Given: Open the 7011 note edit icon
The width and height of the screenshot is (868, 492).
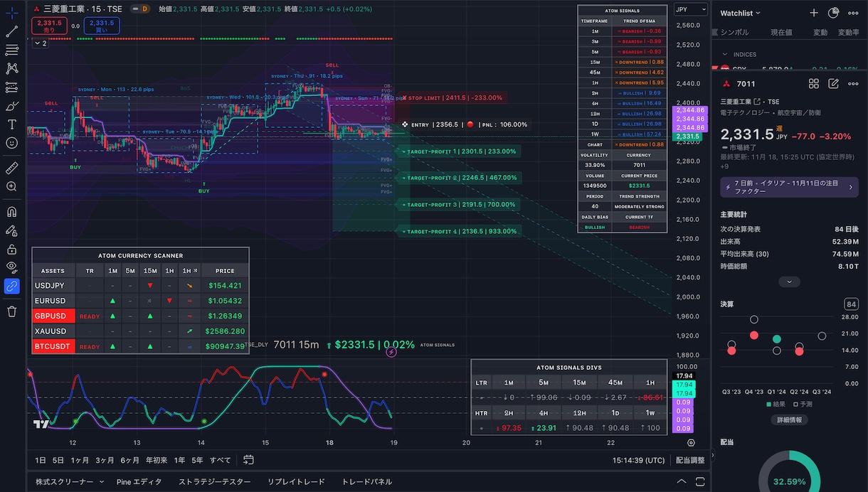Looking at the screenshot, I should 834,84.
